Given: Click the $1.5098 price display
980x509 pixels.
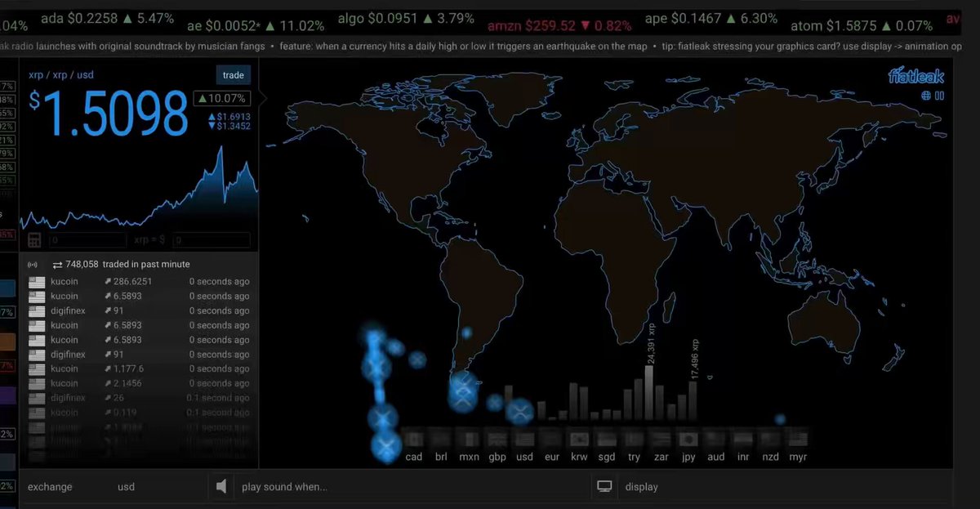Looking at the screenshot, I should coord(109,113).
